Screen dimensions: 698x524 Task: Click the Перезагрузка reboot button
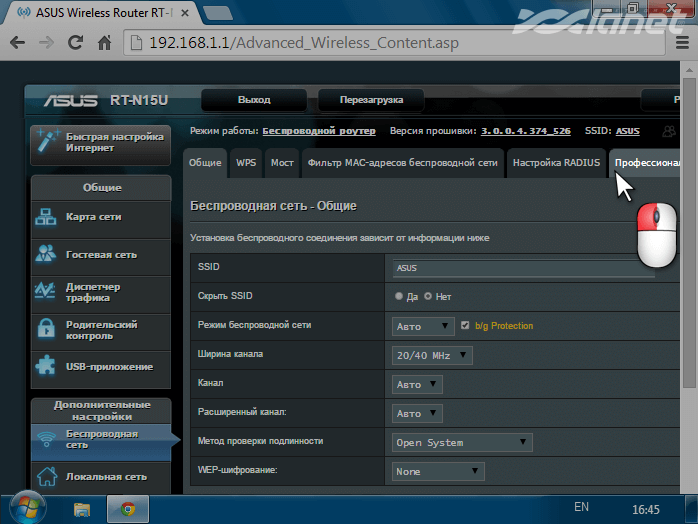pos(371,100)
